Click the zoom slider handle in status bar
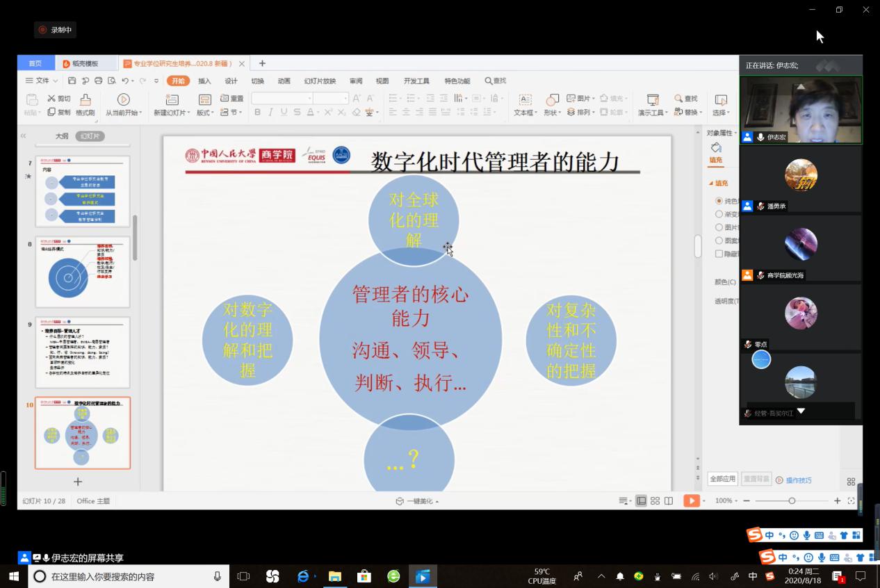The width and height of the screenshot is (880, 588). (x=792, y=500)
